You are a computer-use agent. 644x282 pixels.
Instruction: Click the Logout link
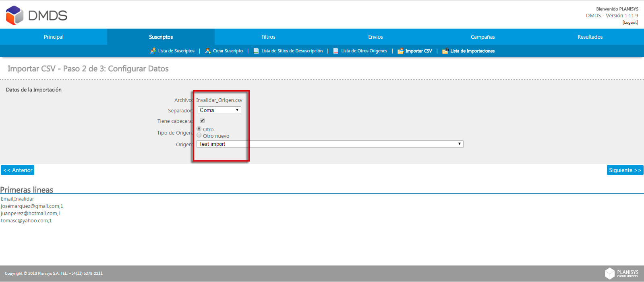coord(630,23)
